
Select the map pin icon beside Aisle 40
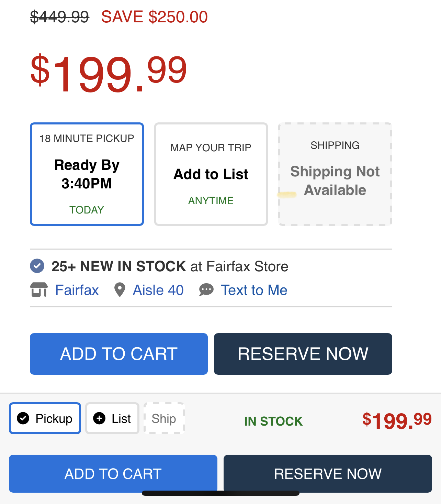pyautogui.click(x=120, y=290)
